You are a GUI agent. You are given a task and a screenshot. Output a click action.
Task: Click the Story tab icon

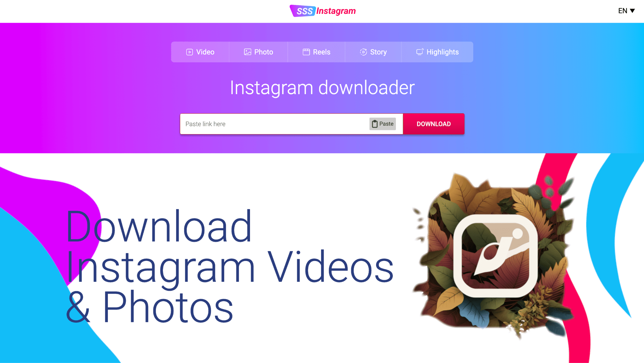point(363,52)
